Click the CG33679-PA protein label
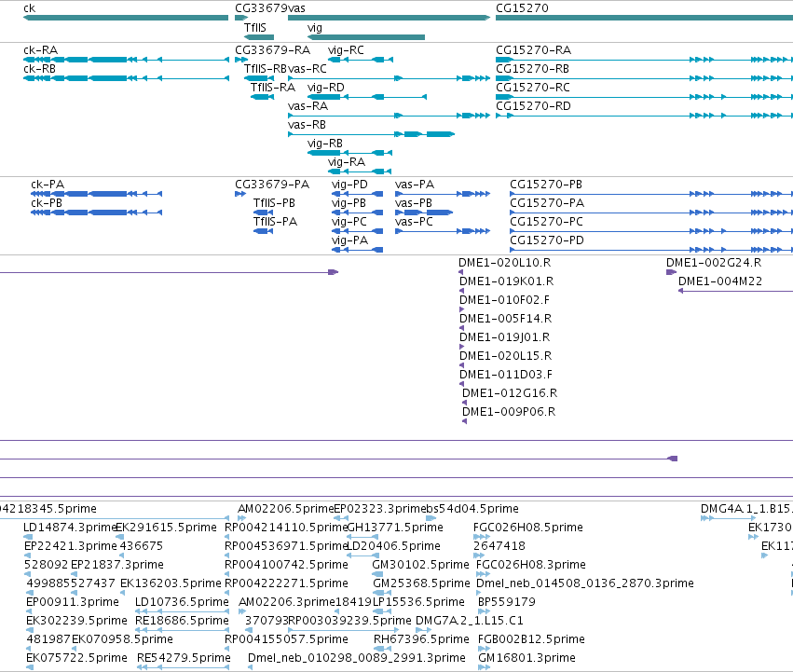The image size is (793, 672). click(272, 185)
